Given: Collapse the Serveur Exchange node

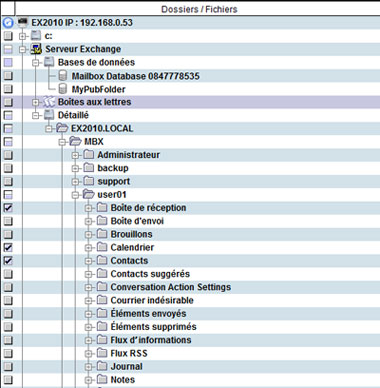Looking at the screenshot, I should click(x=22, y=49).
